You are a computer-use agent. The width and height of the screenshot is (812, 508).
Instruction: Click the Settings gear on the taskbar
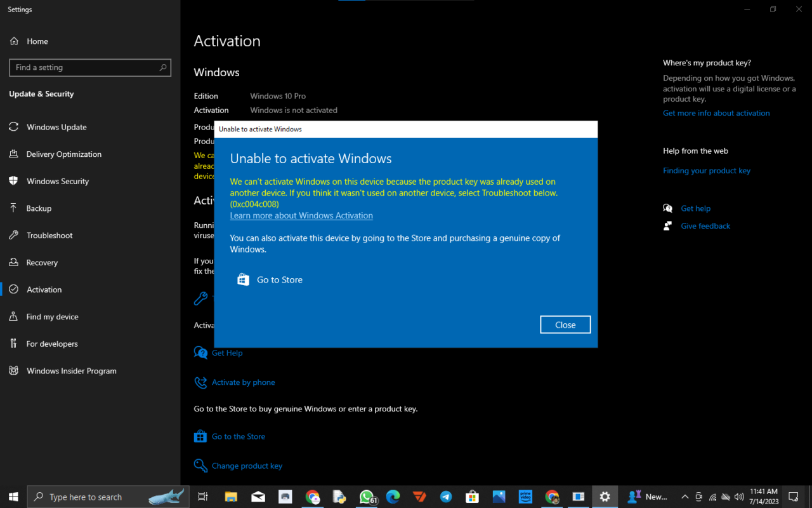tap(605, 497)
